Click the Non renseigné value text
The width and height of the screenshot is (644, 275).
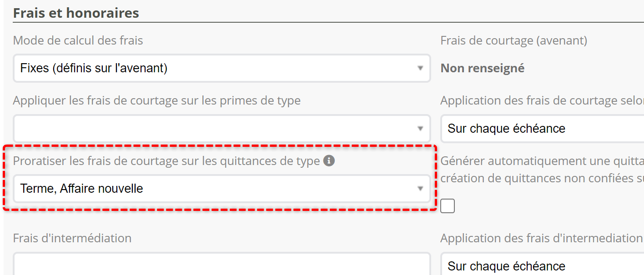pyautogui.click(x=483, y=69)
